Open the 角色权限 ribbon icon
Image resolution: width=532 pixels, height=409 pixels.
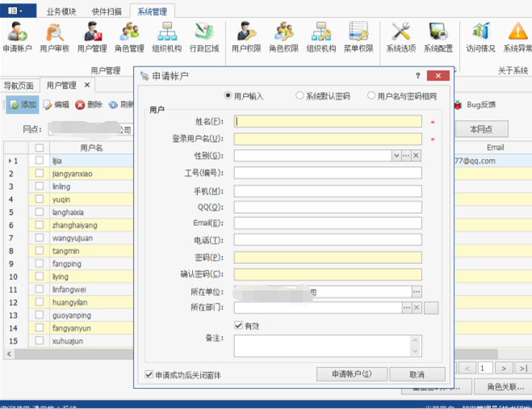coord(283,36)
